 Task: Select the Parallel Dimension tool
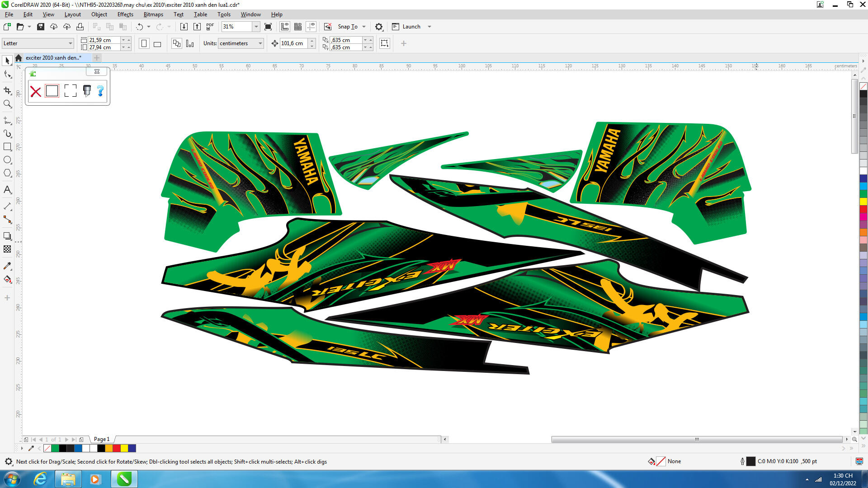[x=7, y=206]
